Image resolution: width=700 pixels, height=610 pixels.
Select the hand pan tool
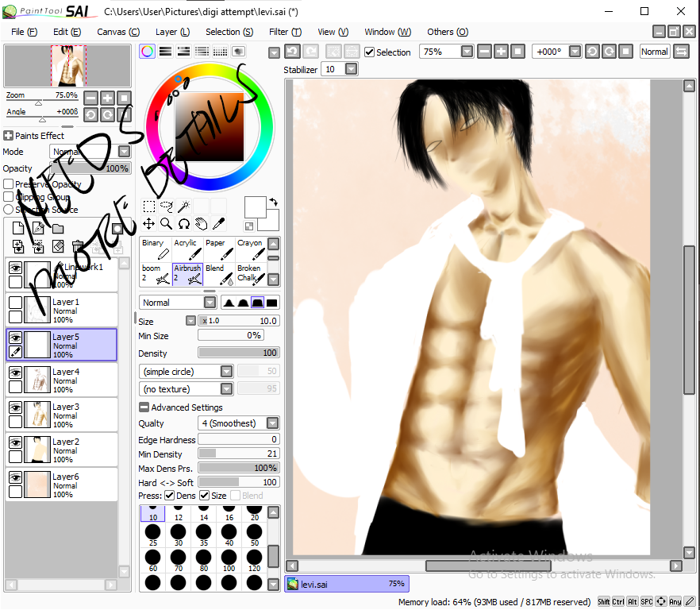[x=202, y=224]
